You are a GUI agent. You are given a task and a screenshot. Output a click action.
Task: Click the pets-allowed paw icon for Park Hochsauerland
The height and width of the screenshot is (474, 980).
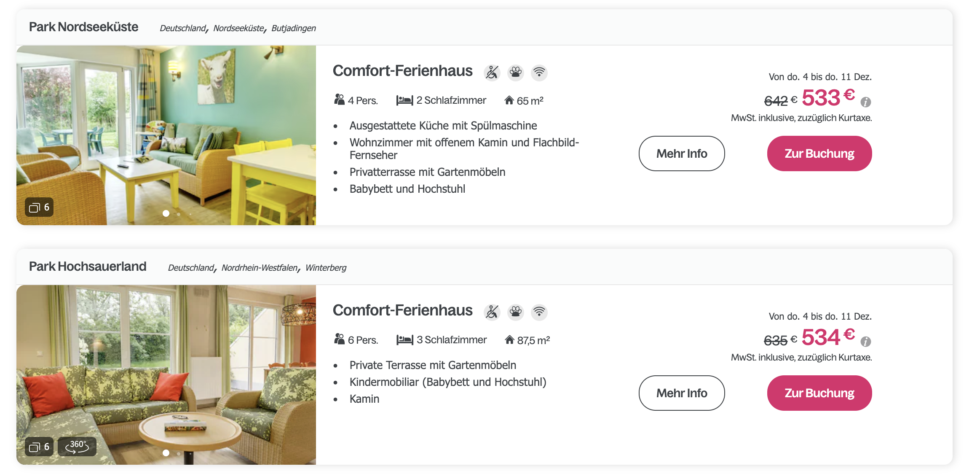click(515, 312)
